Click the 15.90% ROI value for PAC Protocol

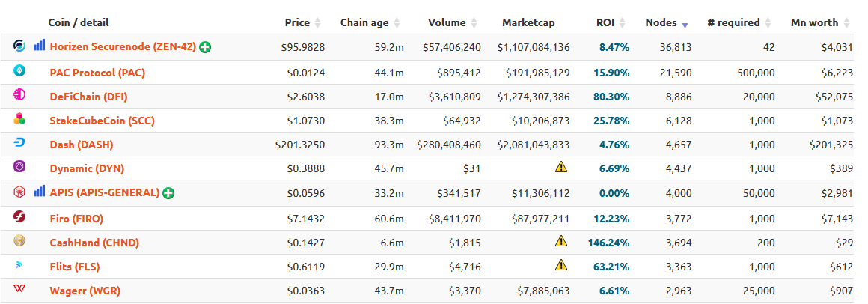tap(611, 73)
